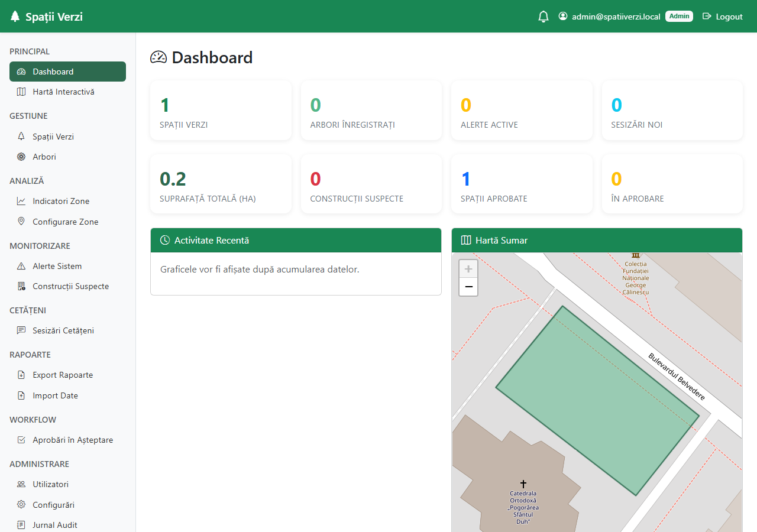The image size is (757, 532).
Task: Click the Configurare Zone pin icon
Action: pyautogui.click(x=21, y=222)
